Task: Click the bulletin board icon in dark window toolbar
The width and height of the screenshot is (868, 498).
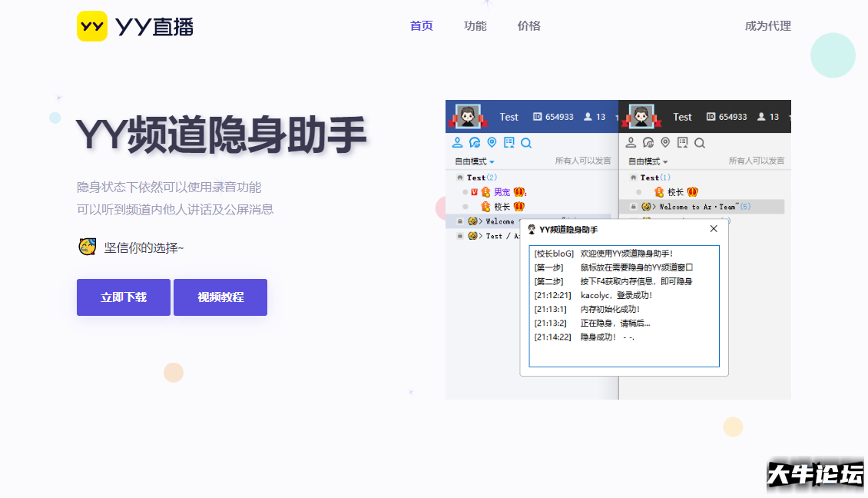Action: click(x=682, y=142)
